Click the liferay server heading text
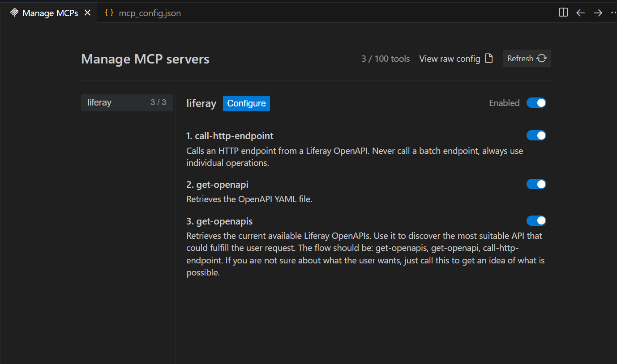 201,103
